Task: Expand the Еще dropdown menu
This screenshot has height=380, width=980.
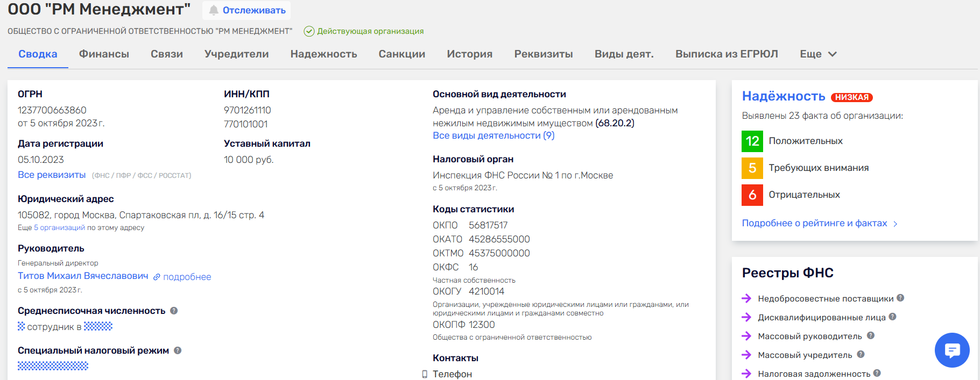Action: 818,54
